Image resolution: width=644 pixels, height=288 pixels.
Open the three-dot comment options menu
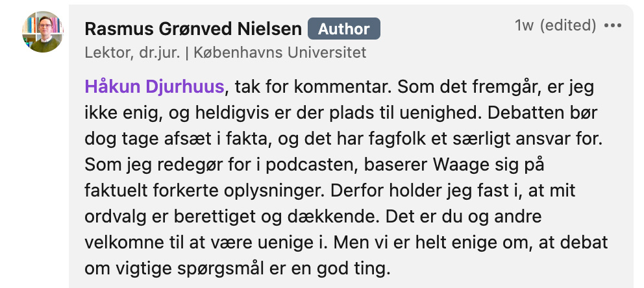(x=613, y=27)
